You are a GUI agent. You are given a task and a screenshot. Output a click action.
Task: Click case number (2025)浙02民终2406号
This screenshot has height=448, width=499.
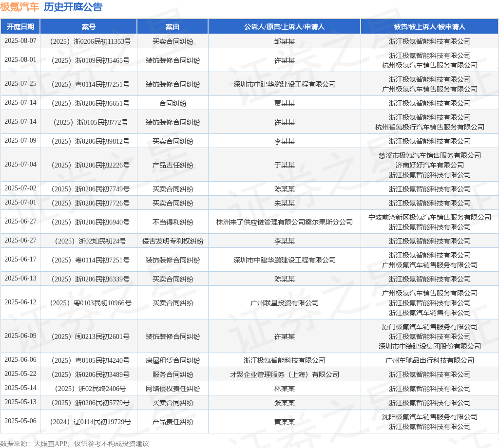coord(90,389)
